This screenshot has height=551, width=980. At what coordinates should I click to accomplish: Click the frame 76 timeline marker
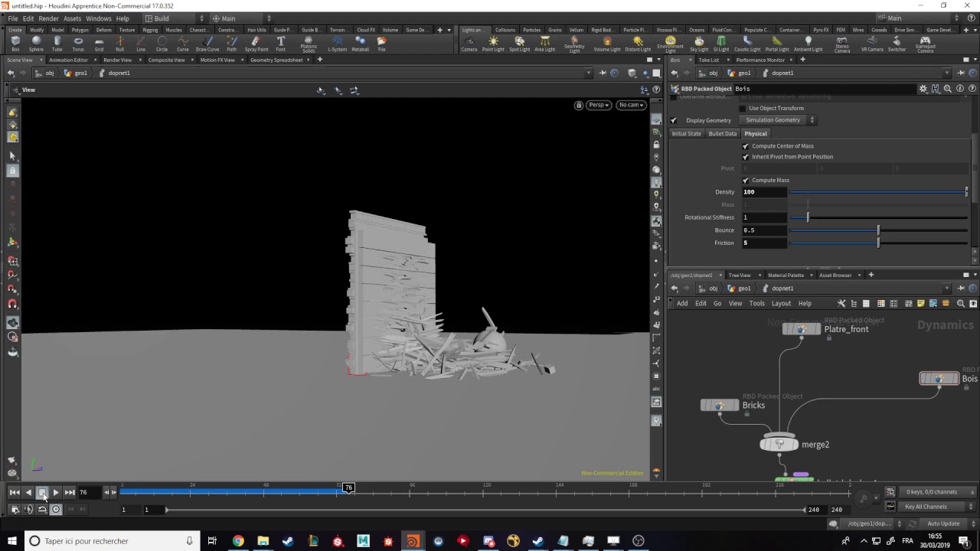(348, 487)
